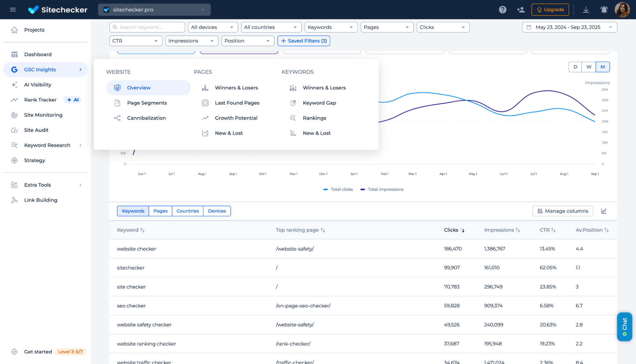Sort table by Av.Position column

coord(592,230)
